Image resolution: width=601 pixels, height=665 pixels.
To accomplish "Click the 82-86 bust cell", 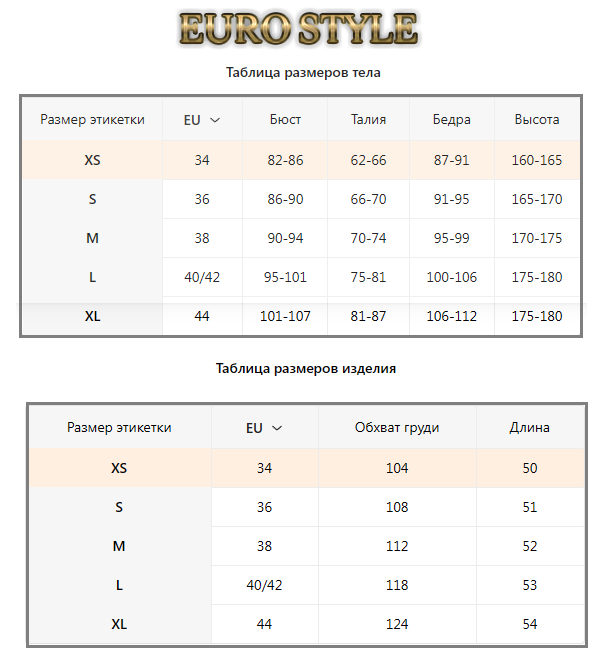I will [285, 160].
